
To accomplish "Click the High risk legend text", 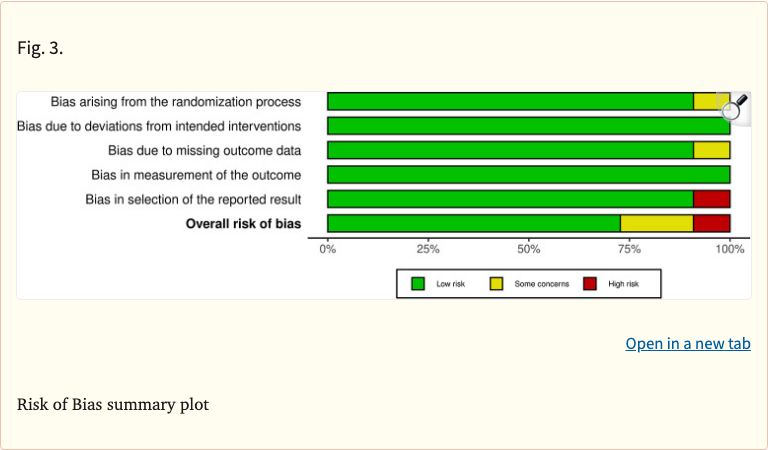I will (x=623, y=285).
